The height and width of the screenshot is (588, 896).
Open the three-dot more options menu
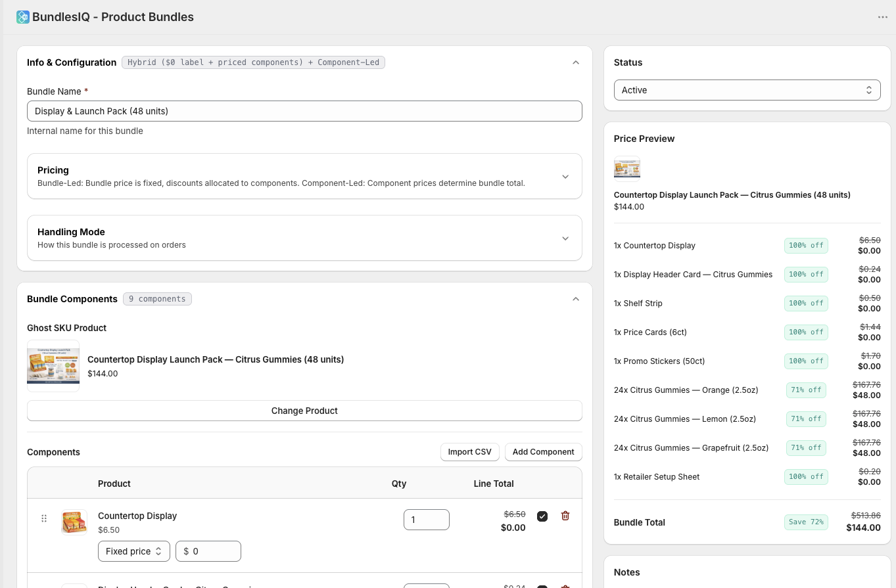(883, 17)
